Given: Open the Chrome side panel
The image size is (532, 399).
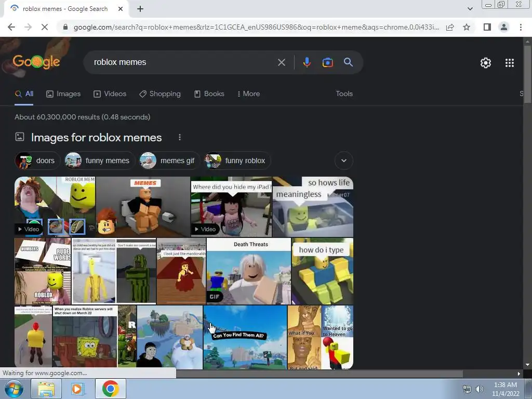Looking at the screenshot, I should click(487, 27).
